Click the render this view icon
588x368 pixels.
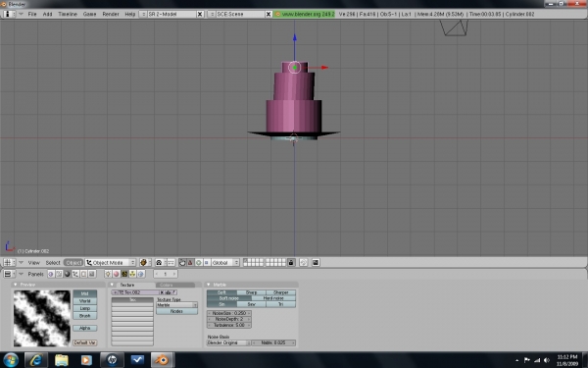click(316, 262)
